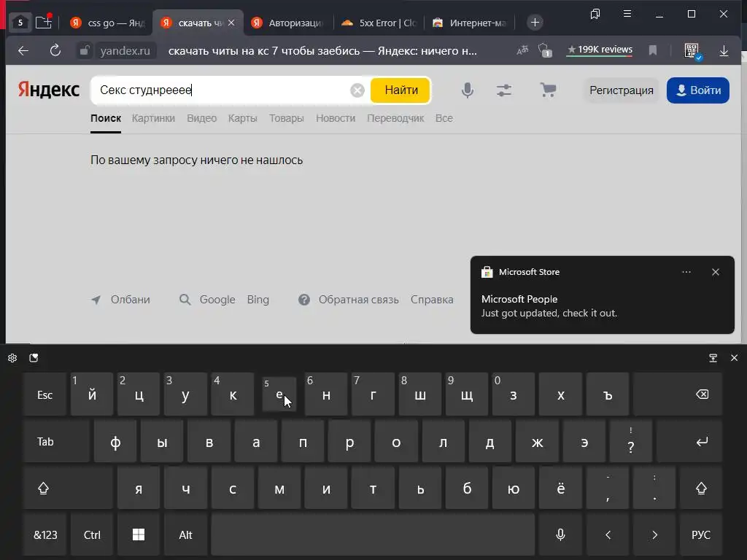Screen dimensions: 747x560
Task: Tap the keyboard backspace key
Action: 678,394
